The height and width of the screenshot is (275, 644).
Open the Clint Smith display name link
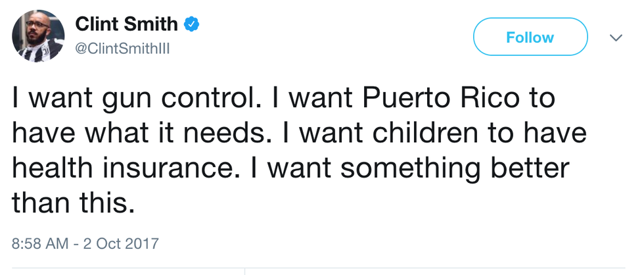pos(127,25)
